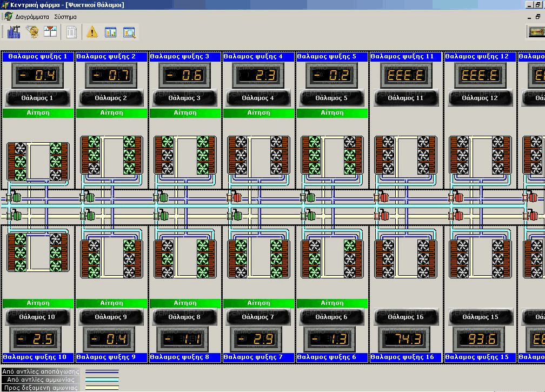Click the factory plant overview toolbar icon

[x=14, y=32]
